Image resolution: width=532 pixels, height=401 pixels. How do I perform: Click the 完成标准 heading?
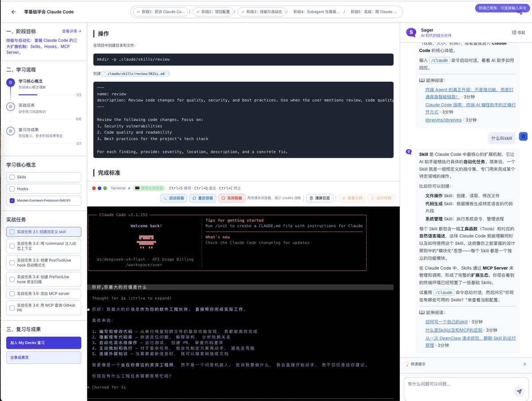click(x=109, y=173)
